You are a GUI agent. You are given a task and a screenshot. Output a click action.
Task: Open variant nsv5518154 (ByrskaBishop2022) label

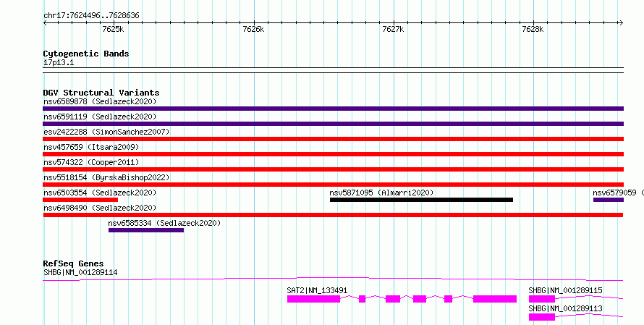point(106,177)
